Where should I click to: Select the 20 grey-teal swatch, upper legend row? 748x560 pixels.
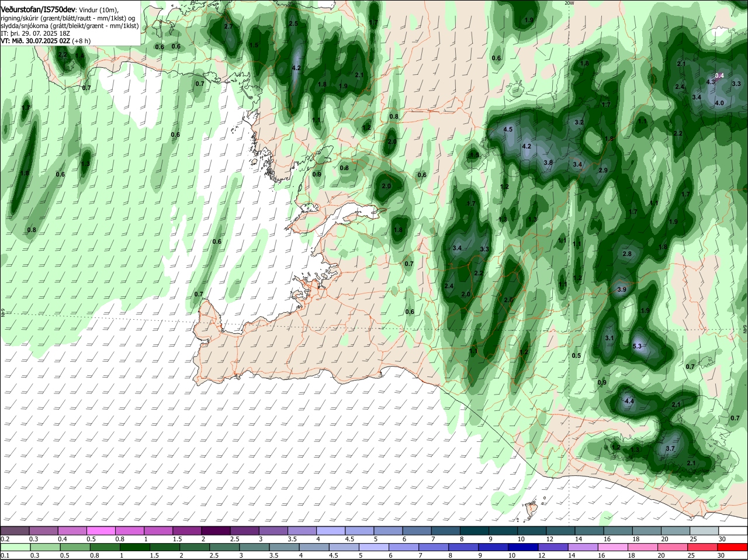676,530
